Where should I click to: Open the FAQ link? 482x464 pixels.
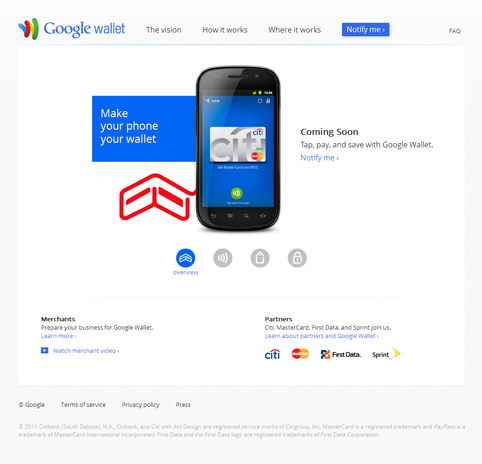(455, 31)
